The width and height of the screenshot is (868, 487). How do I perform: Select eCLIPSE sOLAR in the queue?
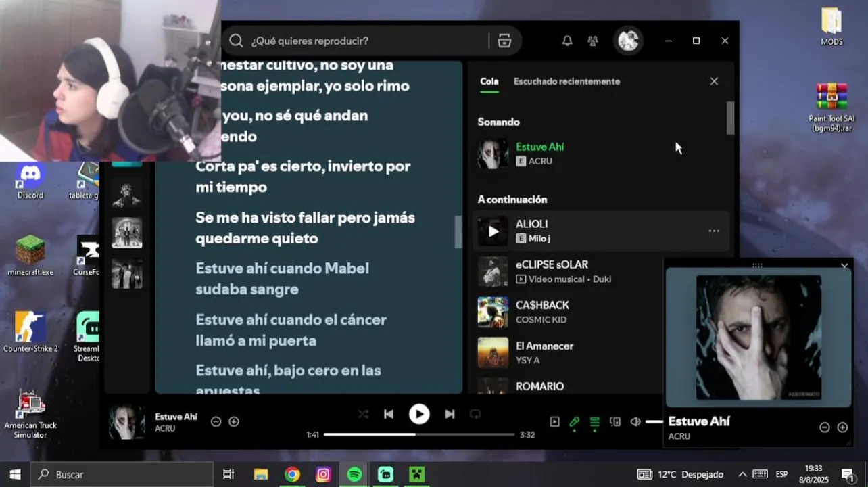[600, 271]
